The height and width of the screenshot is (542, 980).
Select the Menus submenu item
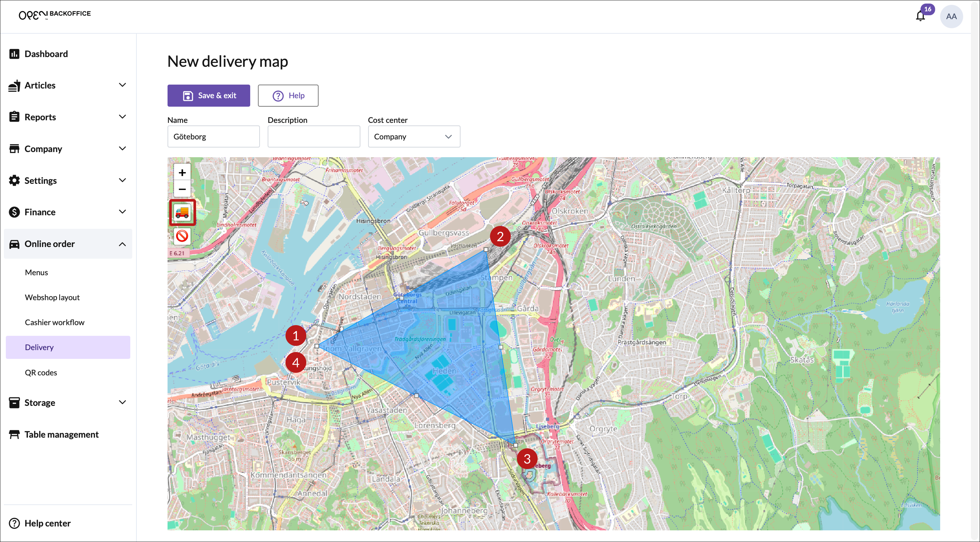pos(36,272)
